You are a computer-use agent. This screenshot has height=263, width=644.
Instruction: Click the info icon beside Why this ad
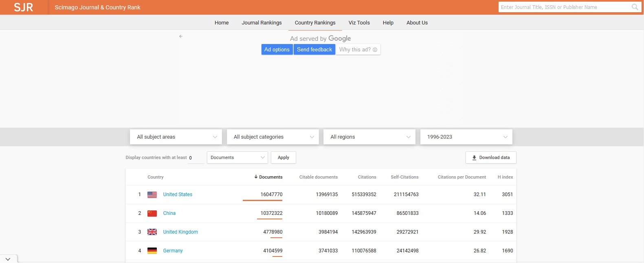(375, 50)
